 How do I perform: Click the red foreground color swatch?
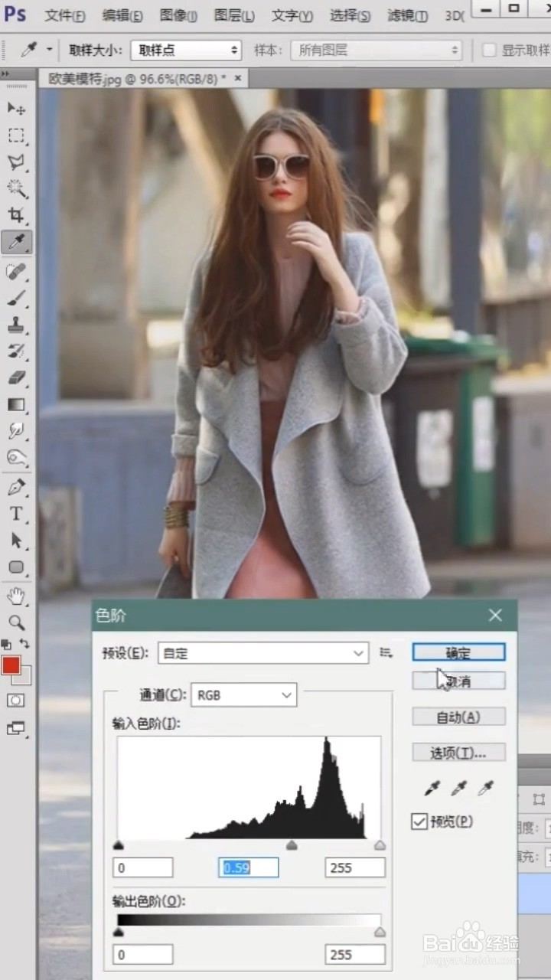11,665
